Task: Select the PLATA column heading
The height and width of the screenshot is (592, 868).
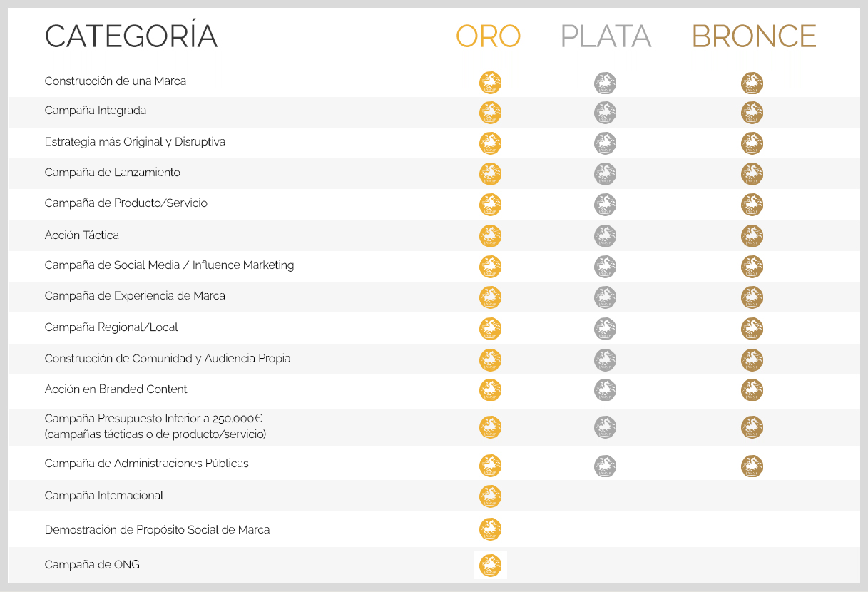Action: tap(606, 36)
